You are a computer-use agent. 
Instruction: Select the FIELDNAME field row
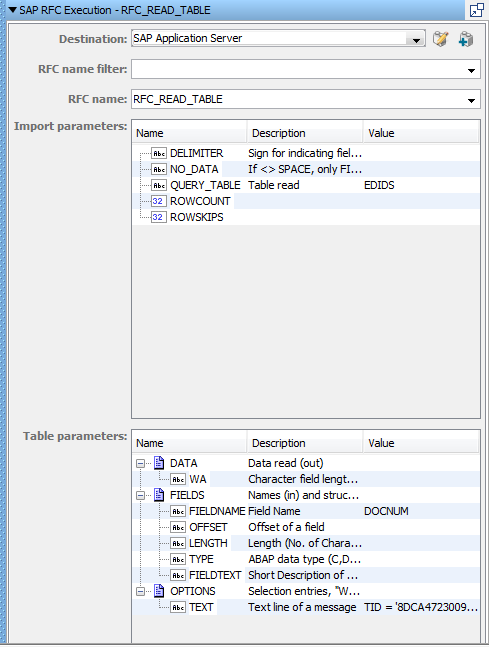[306, 511]
